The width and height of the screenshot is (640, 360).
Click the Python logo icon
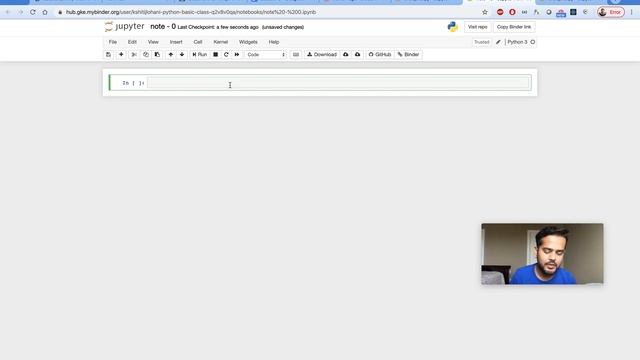[x=453, y=27]
